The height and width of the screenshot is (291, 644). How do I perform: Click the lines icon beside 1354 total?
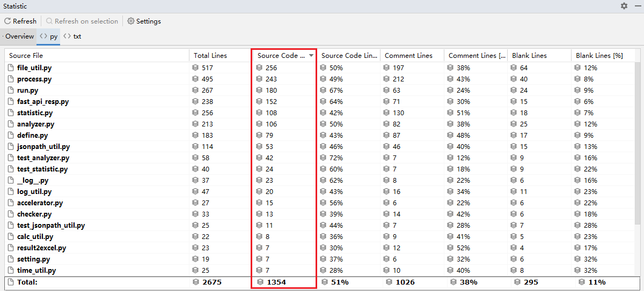(x=259, y=282)
